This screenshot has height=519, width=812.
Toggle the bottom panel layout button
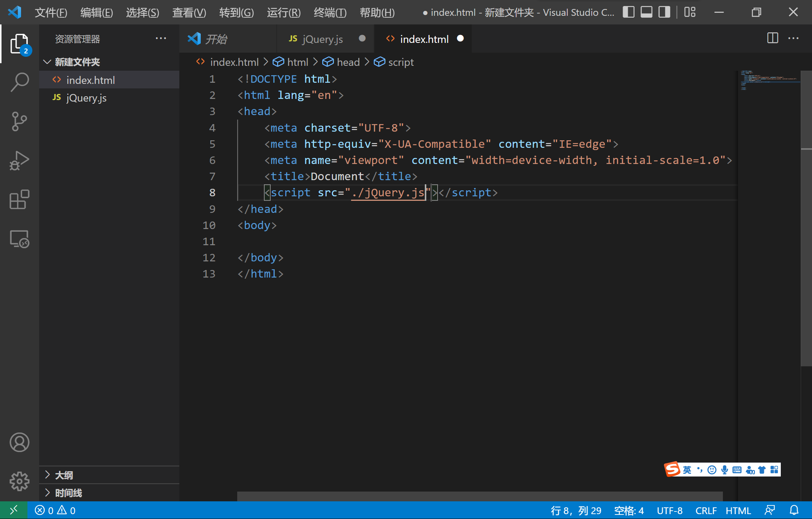coord(647,12)
